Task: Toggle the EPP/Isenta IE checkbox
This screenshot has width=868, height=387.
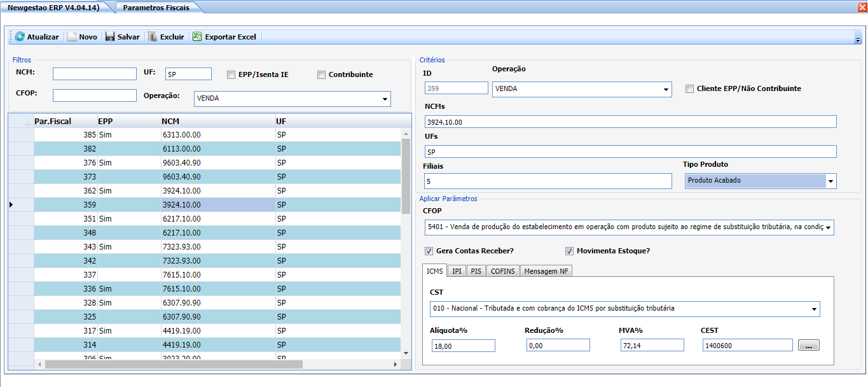Action: (x=231, y=74)
